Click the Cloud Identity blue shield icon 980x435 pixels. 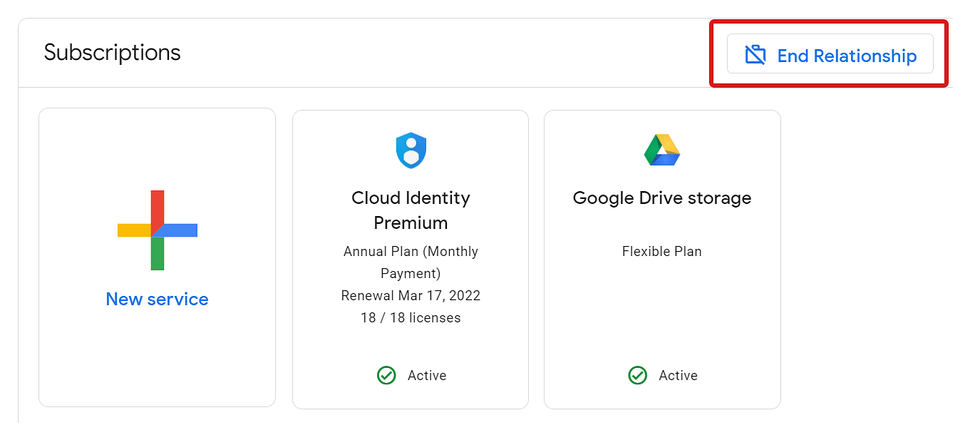click(411, 150)
